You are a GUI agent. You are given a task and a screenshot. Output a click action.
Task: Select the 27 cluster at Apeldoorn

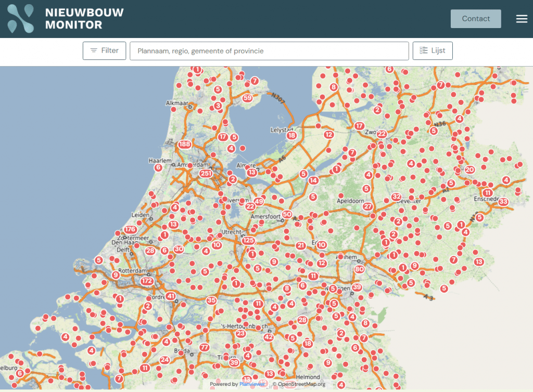(x=368, y=206)
